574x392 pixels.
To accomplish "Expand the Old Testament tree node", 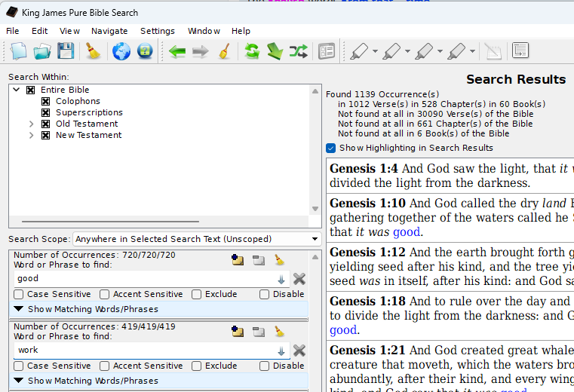I will pos(31,124).
